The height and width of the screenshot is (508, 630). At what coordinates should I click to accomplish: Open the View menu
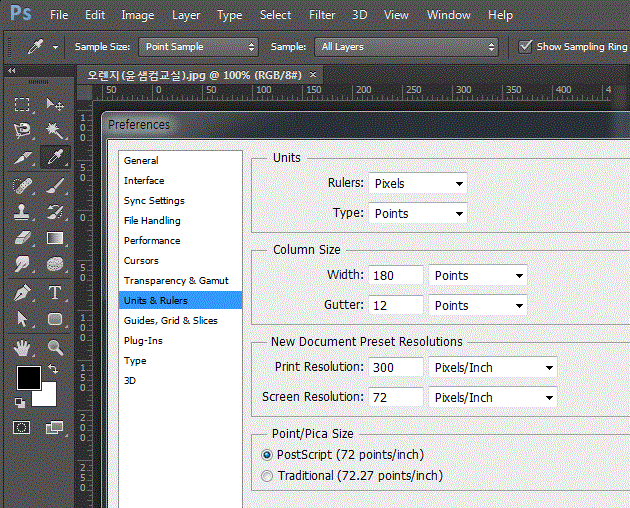(396, 15)
